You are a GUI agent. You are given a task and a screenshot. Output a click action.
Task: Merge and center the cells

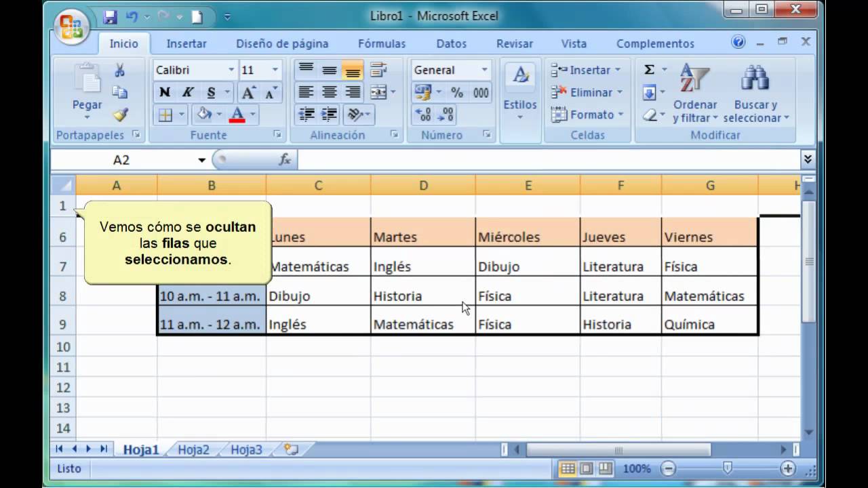click(x=378, y=92)
